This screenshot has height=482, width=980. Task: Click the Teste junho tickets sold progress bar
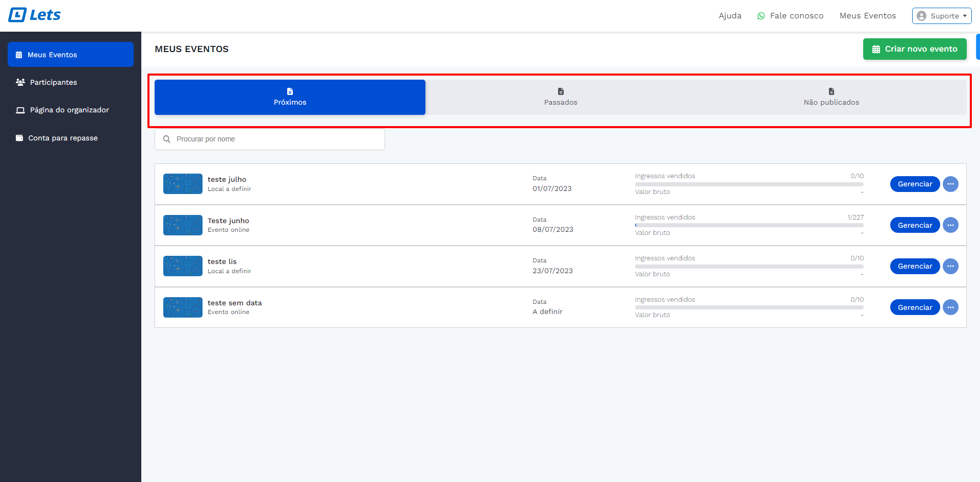click(x=748, y=225)
